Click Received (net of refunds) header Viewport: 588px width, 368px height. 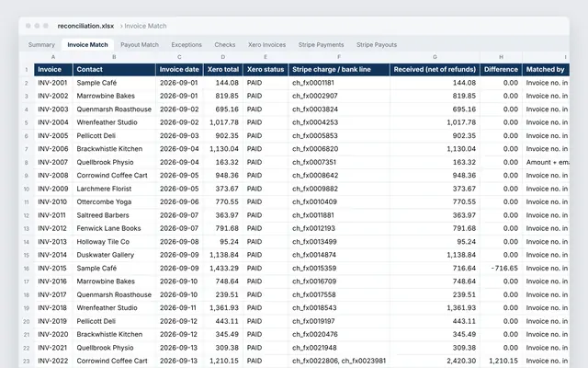pos(435,70)
